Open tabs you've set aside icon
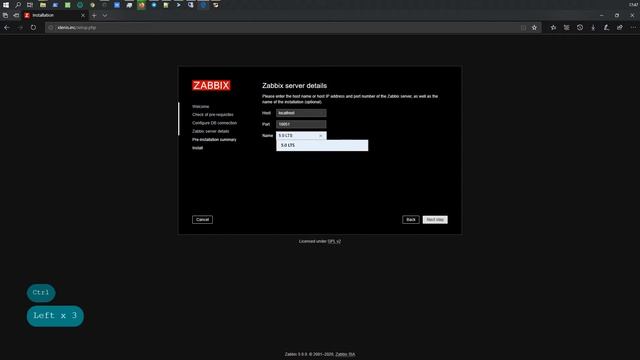Screen dimensions: 640x360 click(x=5, y=15)
